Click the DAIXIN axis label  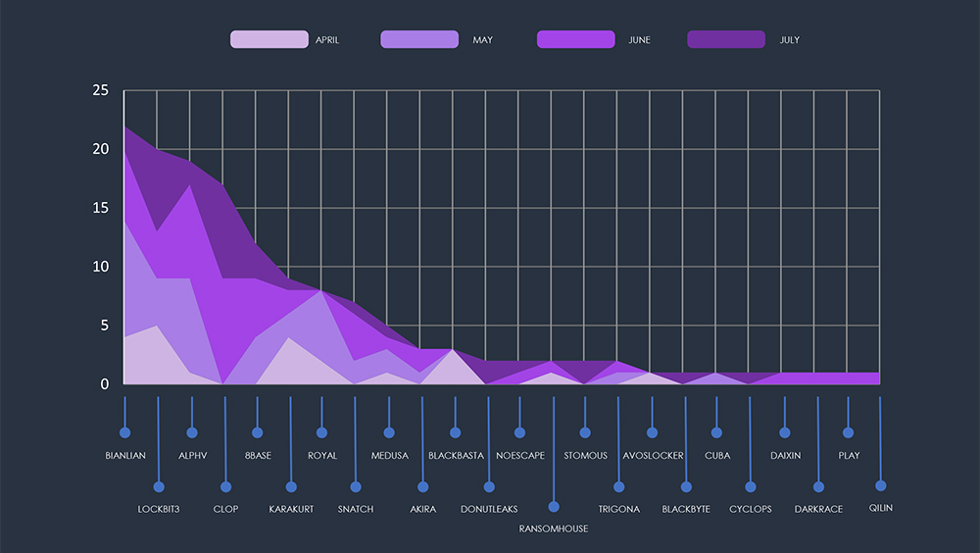[785, 455]
